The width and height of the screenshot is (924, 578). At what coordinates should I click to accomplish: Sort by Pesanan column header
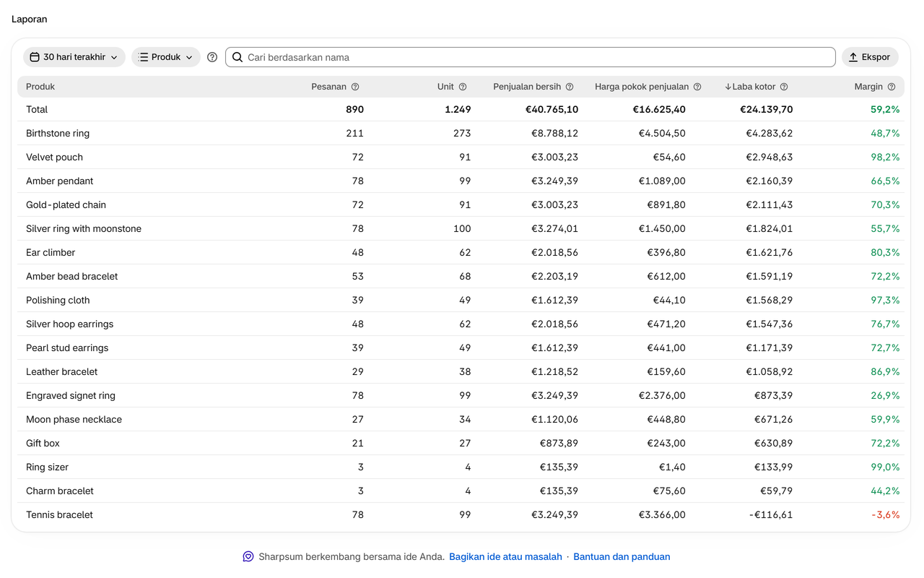329,87
